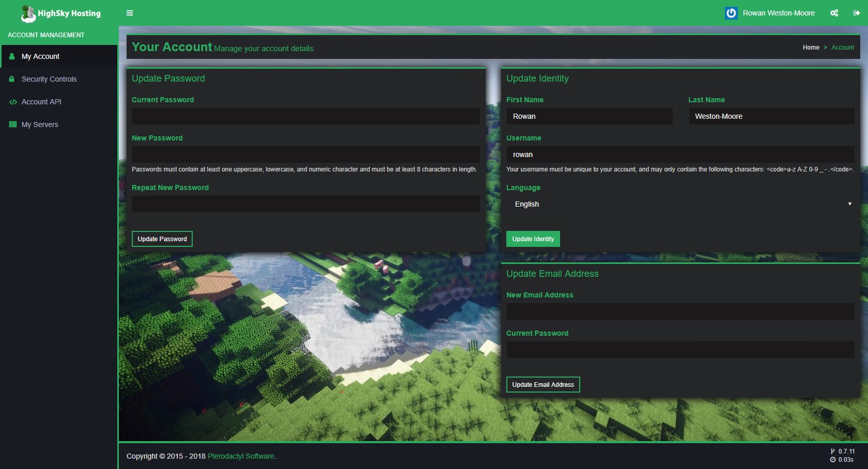Click the logout icon in header

tap(856, 13)
